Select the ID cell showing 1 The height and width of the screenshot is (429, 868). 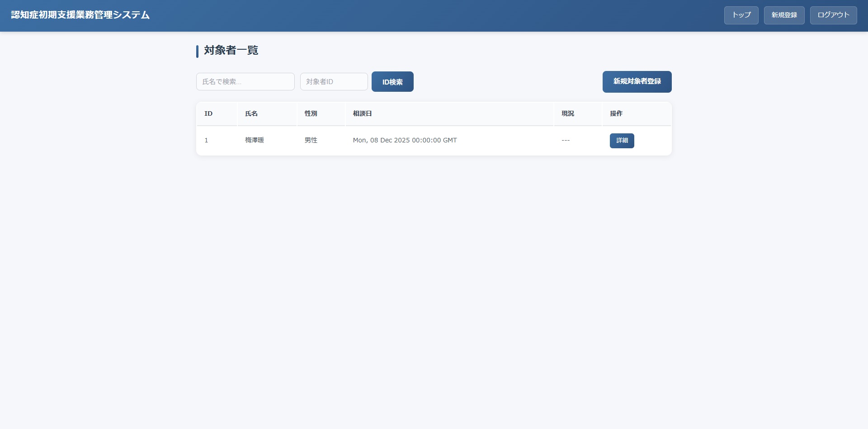coord(207,140)
